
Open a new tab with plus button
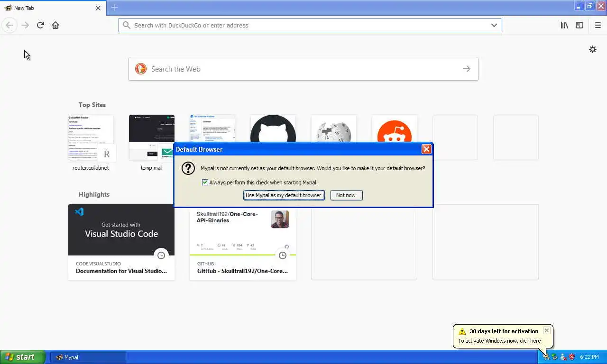pyautogui.click(x=114, y=8)
